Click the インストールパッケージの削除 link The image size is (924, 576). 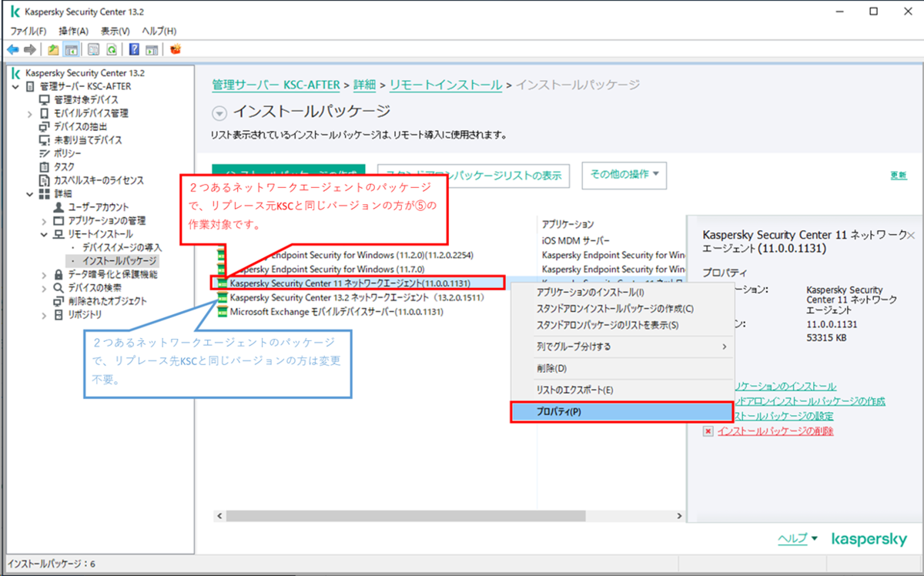[x=775, y=431]
